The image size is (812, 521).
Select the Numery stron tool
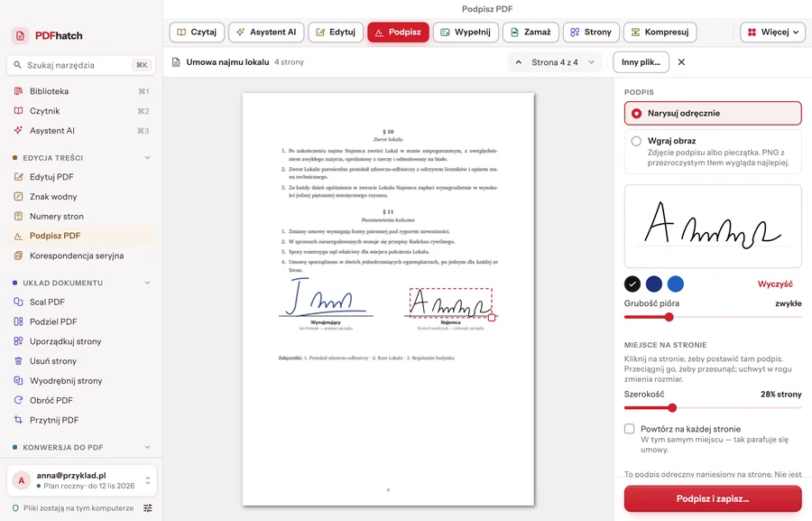[x=81, y=216]
